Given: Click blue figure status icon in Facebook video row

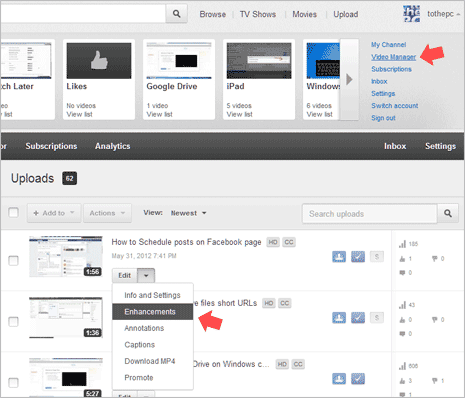Looking at the screenshot, I should coord(339,257).
